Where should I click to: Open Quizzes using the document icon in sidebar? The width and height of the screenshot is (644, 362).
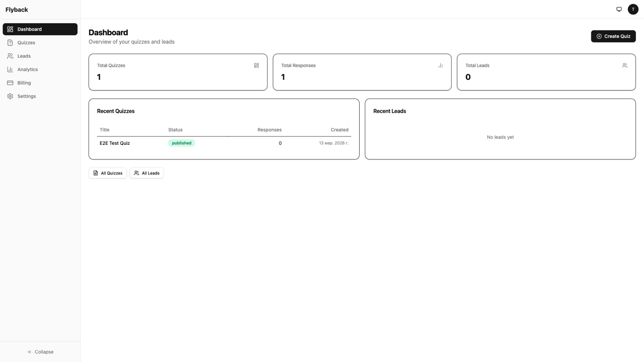(x=11, y=42)
